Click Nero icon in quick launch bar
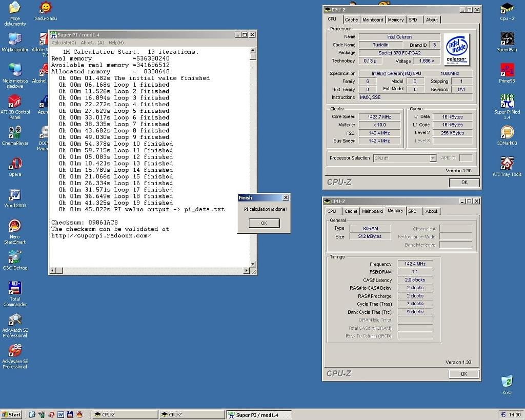This screenshot has width=525, height=420. pos(79,415)
